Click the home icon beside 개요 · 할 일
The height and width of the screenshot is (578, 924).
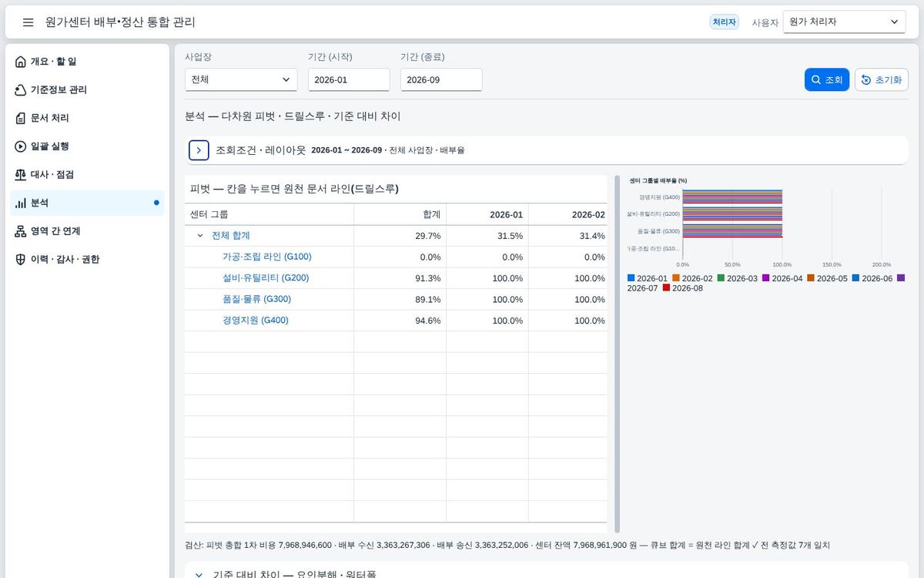(x=21, y=62)
